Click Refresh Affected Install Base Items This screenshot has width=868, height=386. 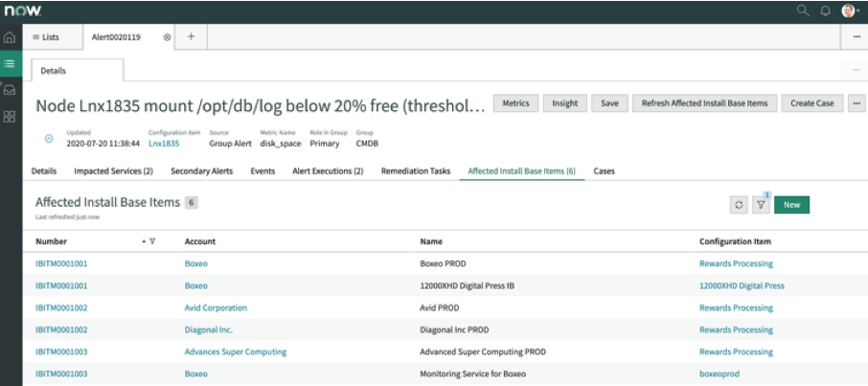point(705,103)
